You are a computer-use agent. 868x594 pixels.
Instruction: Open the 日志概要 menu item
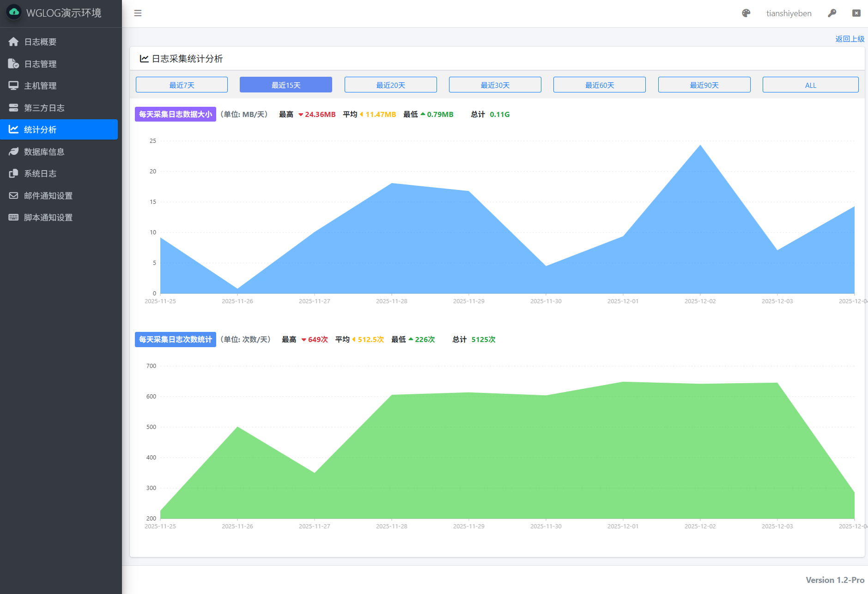(x=59, y=42)
